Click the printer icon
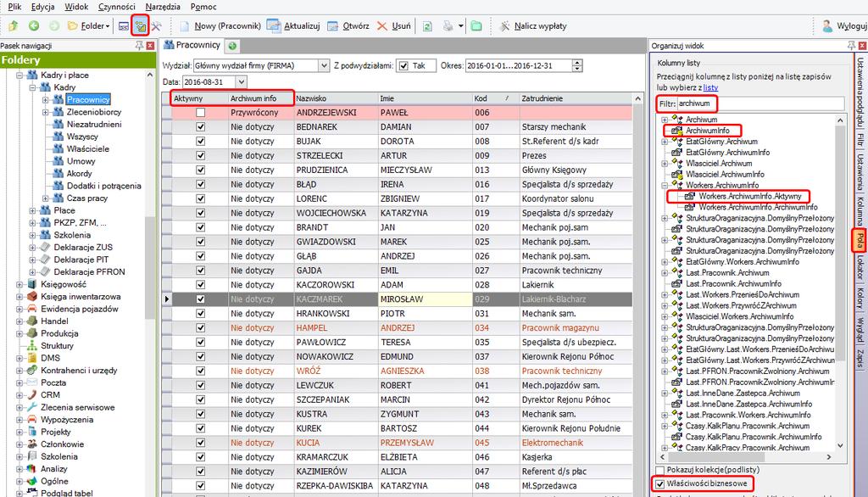 click(x=448, y=26)
